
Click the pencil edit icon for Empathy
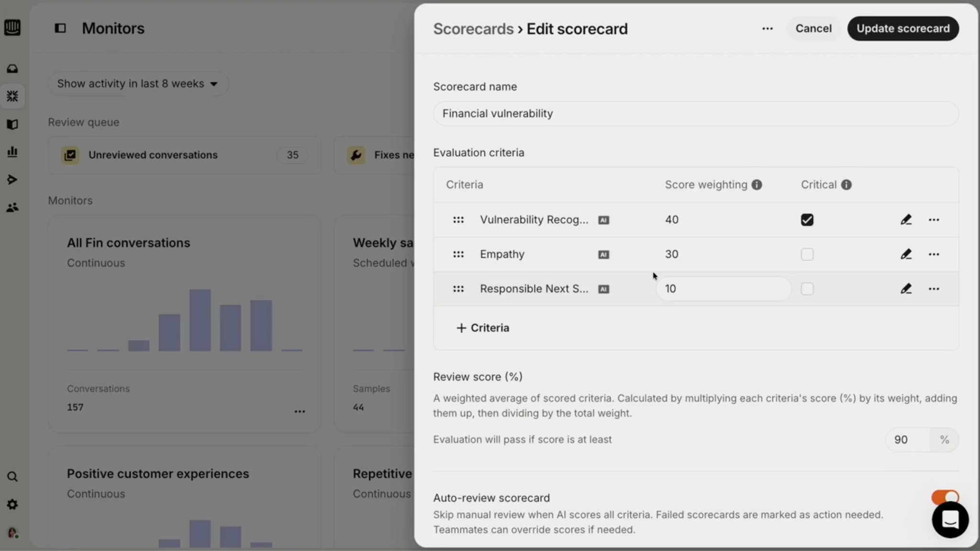point(906,254)
